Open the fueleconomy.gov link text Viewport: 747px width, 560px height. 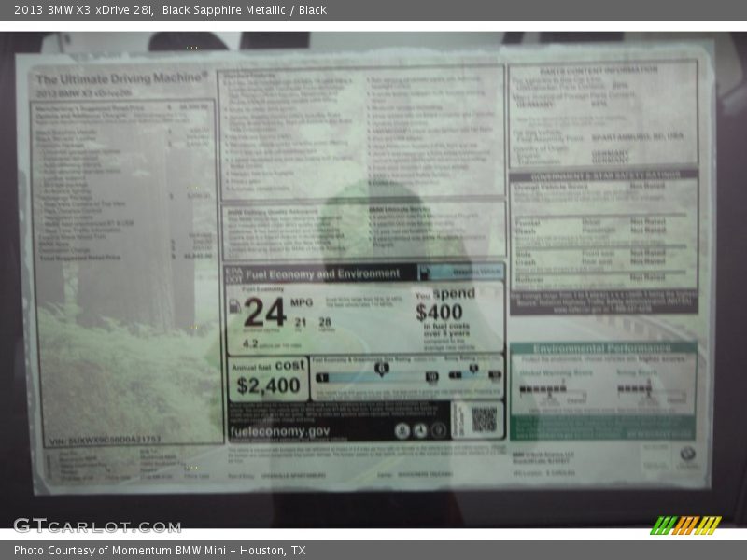pyautogui.click(x=279, y=431)
